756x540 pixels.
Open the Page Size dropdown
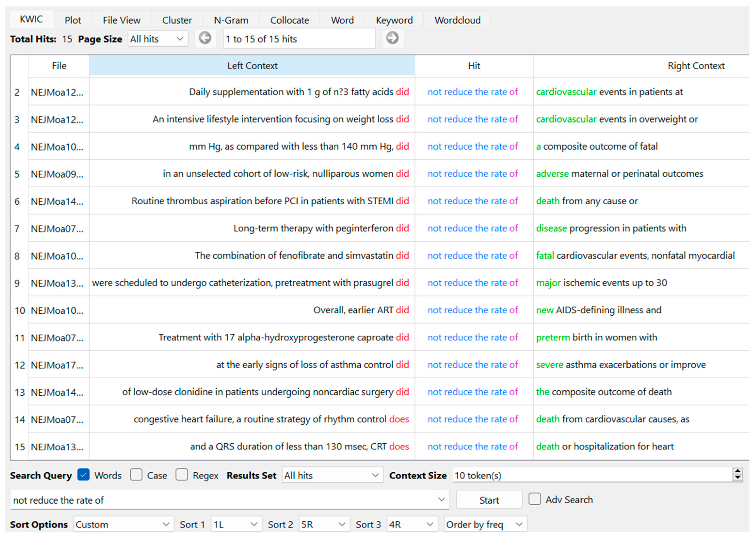click(x=158, y=39)
